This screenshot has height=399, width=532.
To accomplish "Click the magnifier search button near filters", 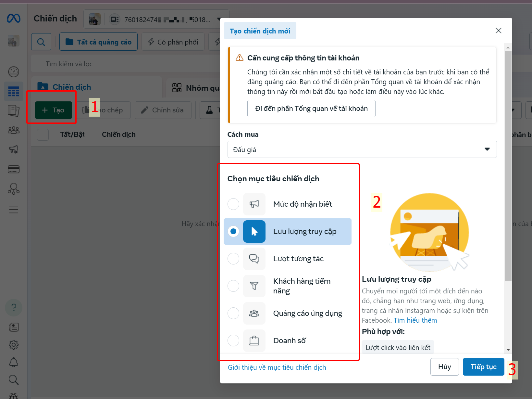I will tap(41, 42).
